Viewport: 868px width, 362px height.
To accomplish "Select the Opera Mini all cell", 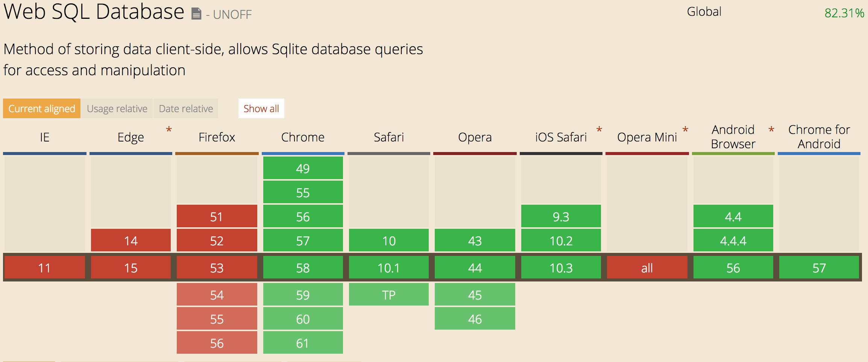I will pos(647,268).
